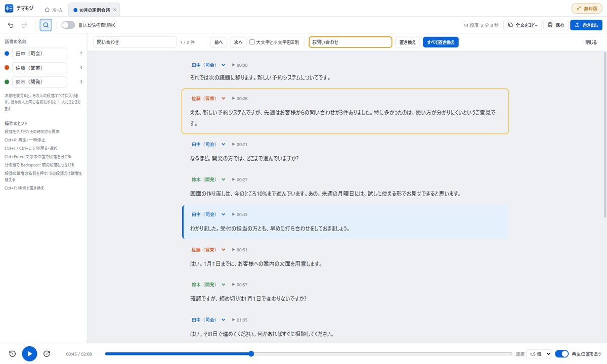Image resolution: width=607 pixels, height=364 pixels.
Task: Go to previous match with 前へ
Action: (219, 42)
